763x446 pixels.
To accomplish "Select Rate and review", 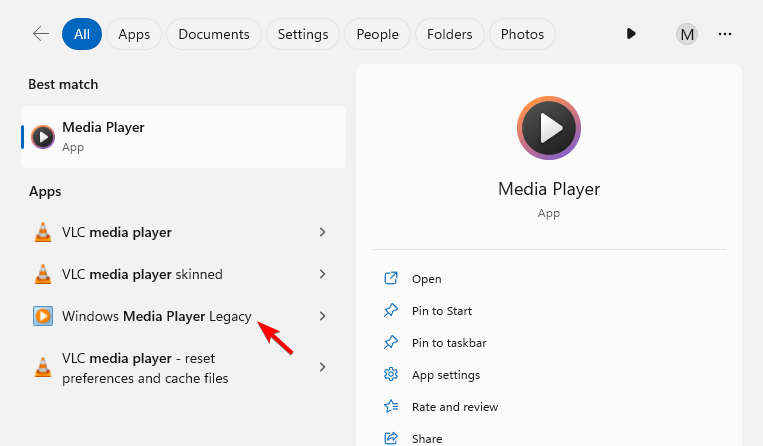I will click(x=455, y=407).
